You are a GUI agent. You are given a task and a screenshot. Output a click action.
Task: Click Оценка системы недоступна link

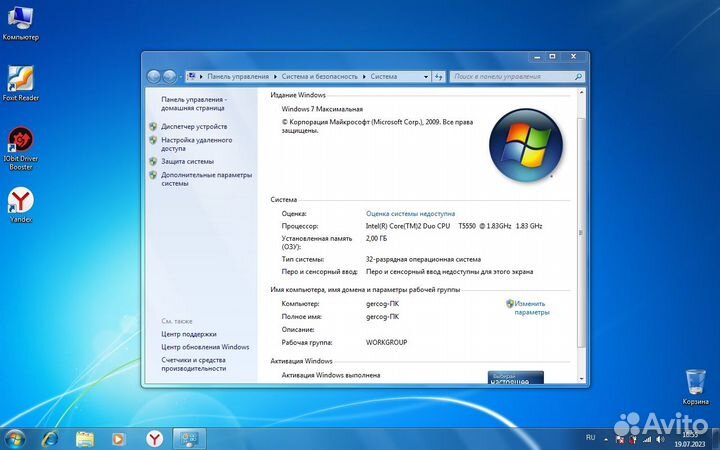click(411, 214)
